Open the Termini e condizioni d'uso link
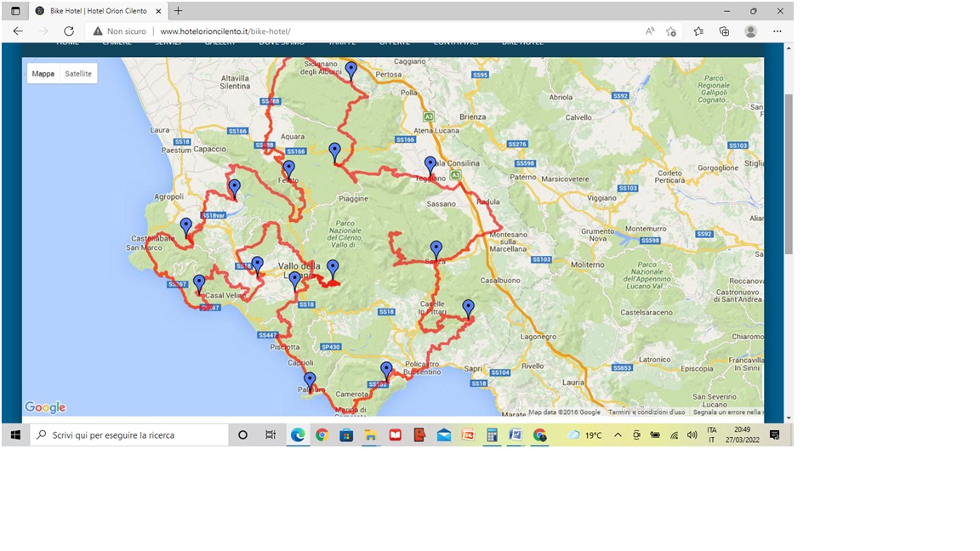Viewport: 980px width, 551px height. [646, 412]
